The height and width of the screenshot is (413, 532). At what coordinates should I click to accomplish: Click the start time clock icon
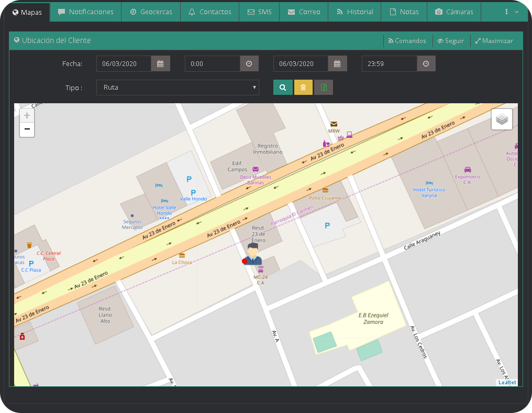click(x=249, y=64)
